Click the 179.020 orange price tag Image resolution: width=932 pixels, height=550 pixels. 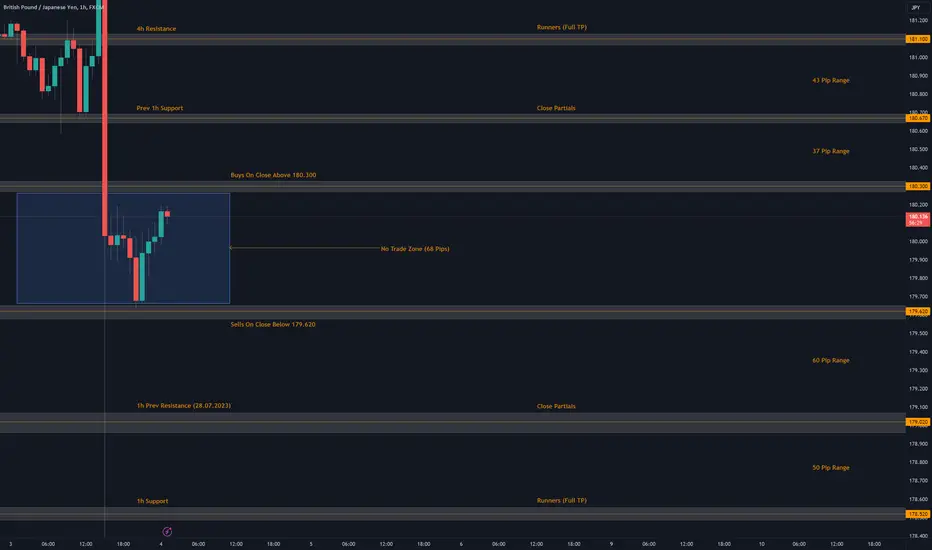[918, 422]
